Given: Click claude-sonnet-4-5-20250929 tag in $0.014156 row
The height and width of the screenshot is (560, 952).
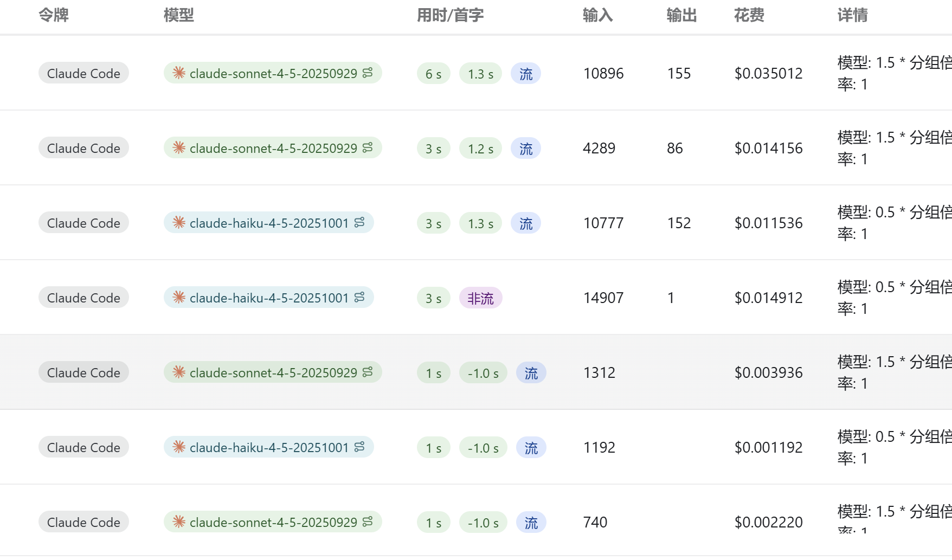Looking at the screenshot, I should pos(273,148).
